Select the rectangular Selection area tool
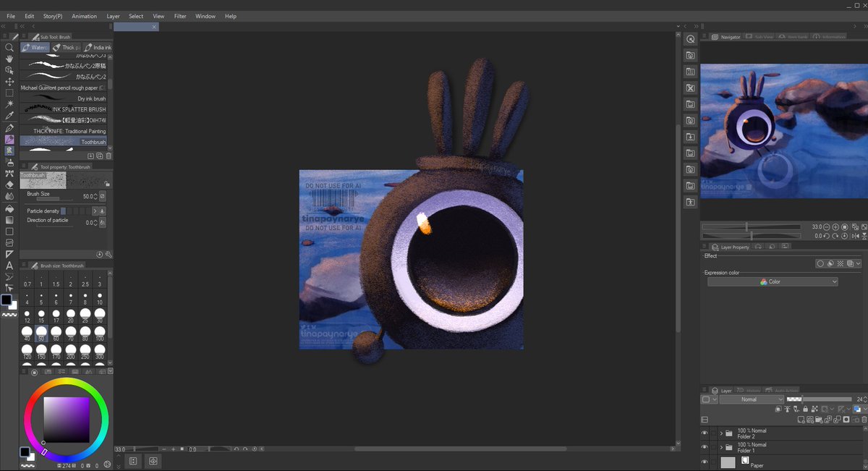 pyautogui.click(x=9, y=93)
